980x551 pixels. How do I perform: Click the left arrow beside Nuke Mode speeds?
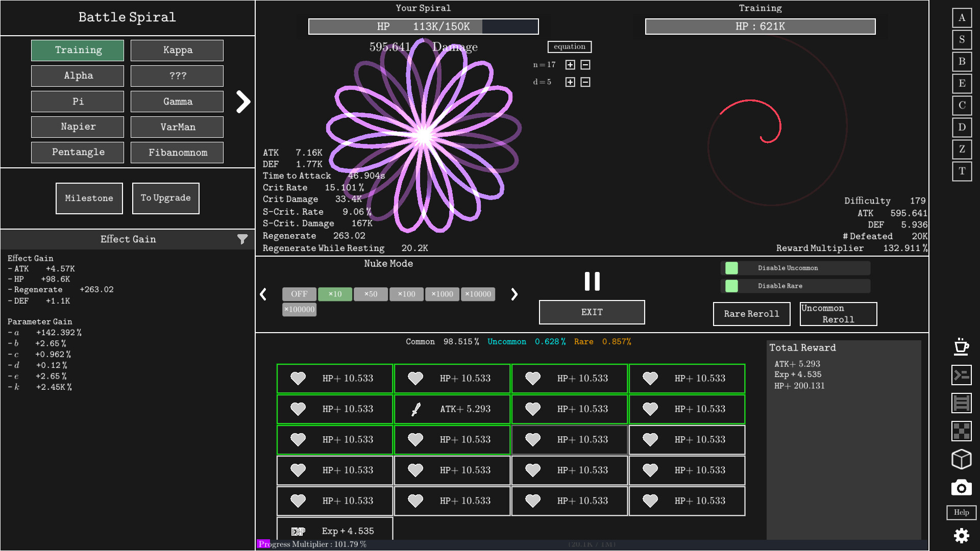click(x=264, y=294)
